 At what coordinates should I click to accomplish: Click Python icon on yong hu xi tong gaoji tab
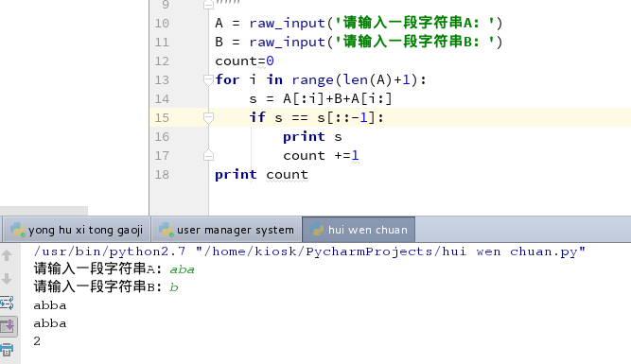click(x=17, y=229)
